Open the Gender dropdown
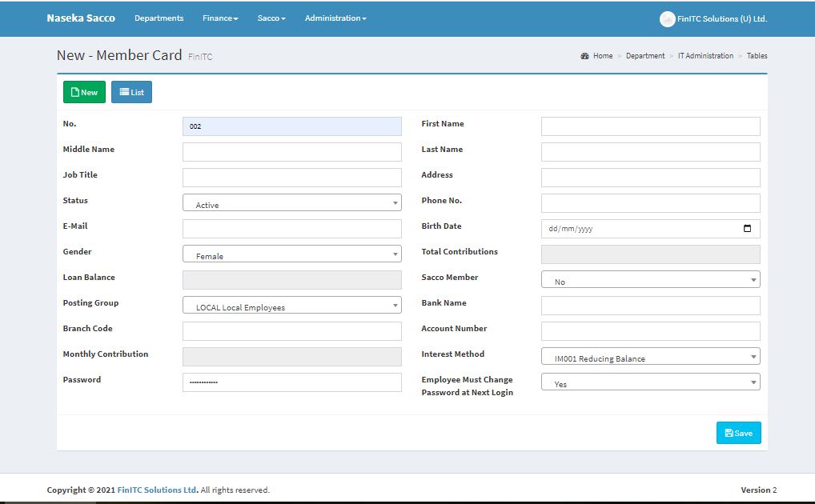815x504 pixels. pyautogui.click(x=291, y=254)
